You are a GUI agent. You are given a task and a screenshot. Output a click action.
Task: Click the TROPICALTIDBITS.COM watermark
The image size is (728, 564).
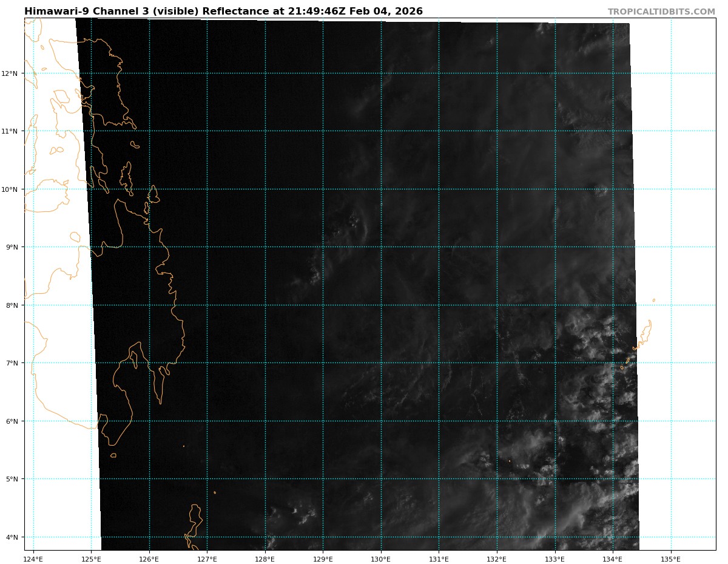661,12
